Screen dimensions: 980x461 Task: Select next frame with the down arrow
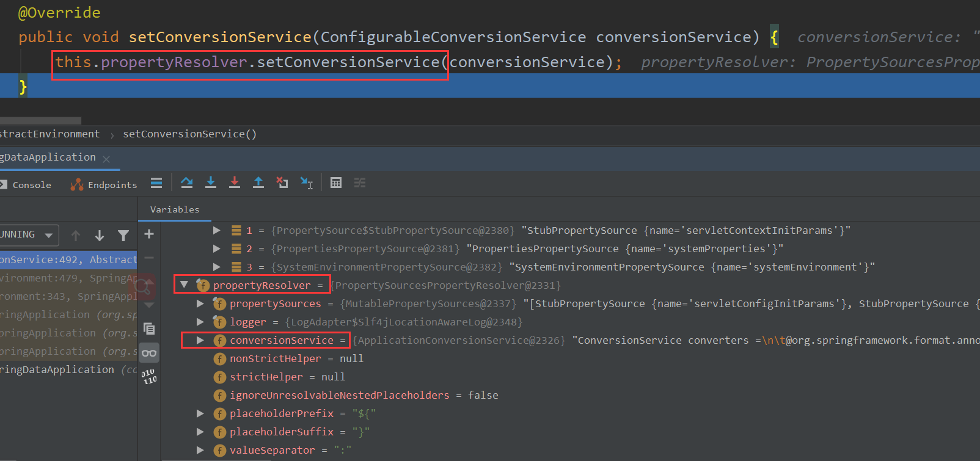pos(100,235)
